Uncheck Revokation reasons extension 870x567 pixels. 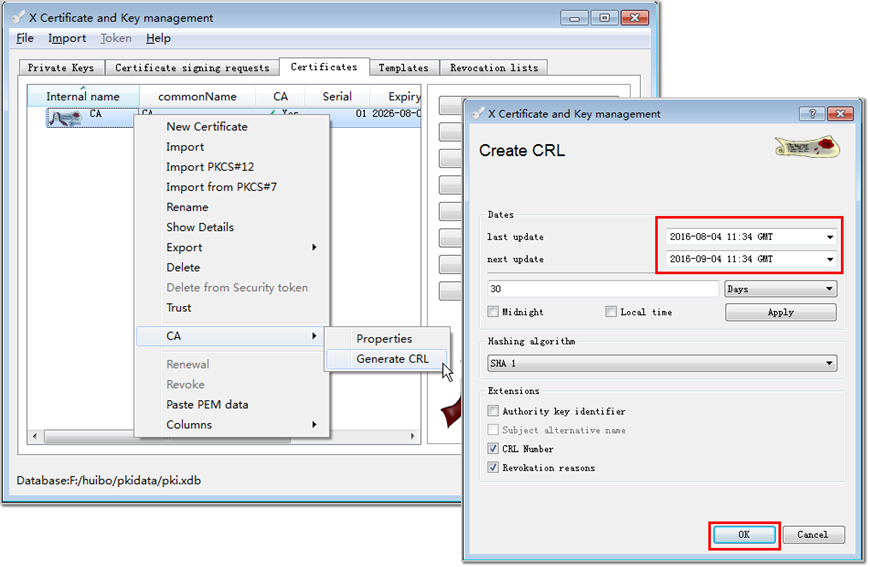[493, 467]
